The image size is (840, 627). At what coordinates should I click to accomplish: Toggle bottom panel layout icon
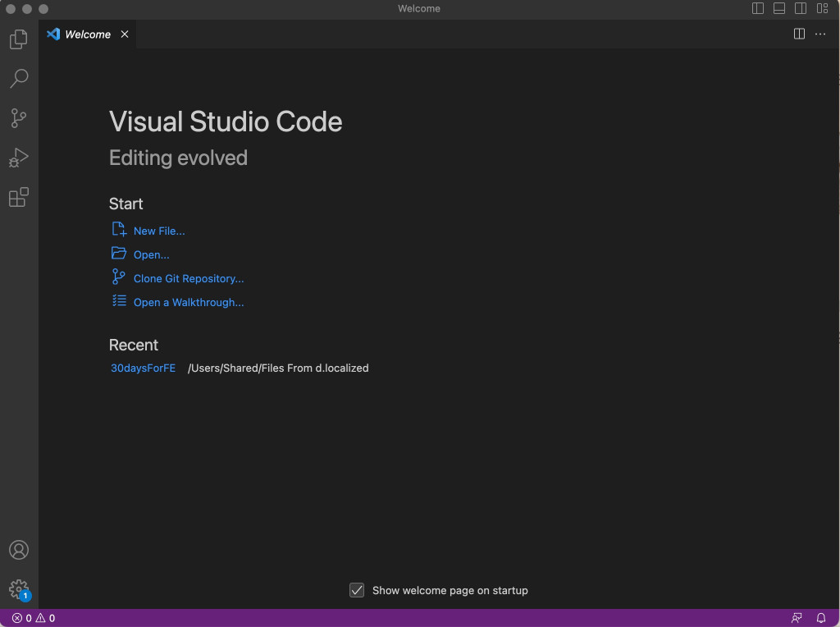pyautogui.click(x=779, y=8)
